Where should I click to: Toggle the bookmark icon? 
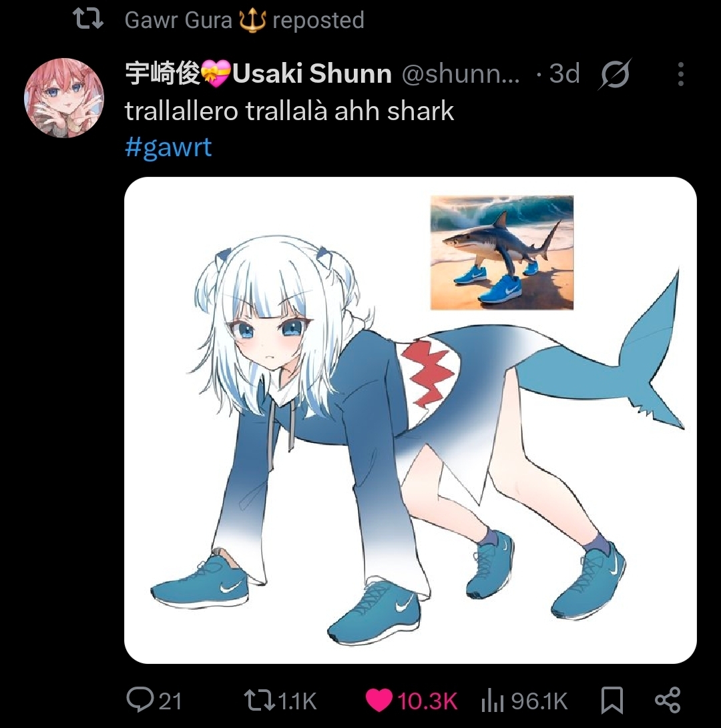612,700
